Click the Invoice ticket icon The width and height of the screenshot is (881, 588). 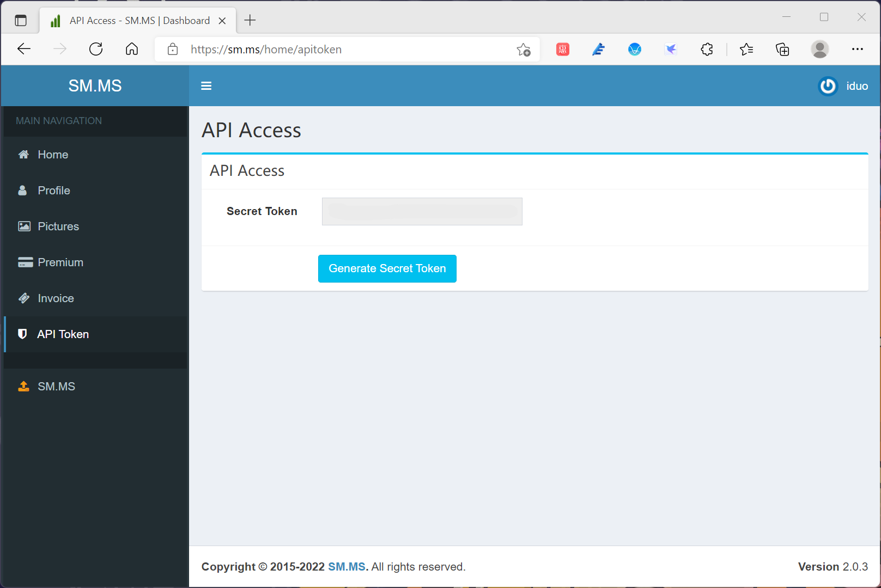pos(24,298)
